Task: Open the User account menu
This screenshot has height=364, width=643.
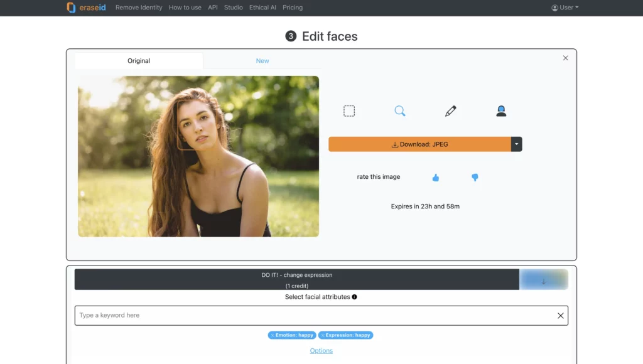Action: click(563, 8)
